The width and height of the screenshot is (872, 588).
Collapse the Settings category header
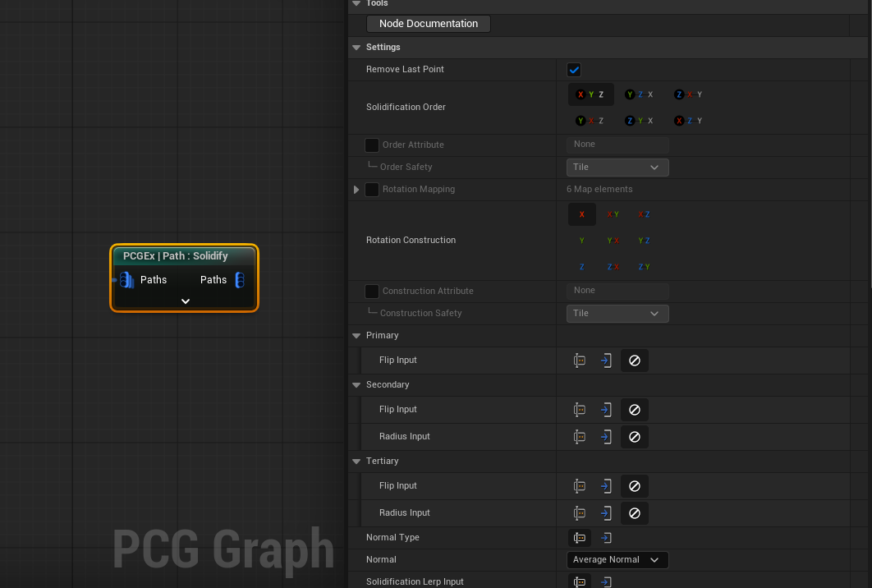(356, 48)
